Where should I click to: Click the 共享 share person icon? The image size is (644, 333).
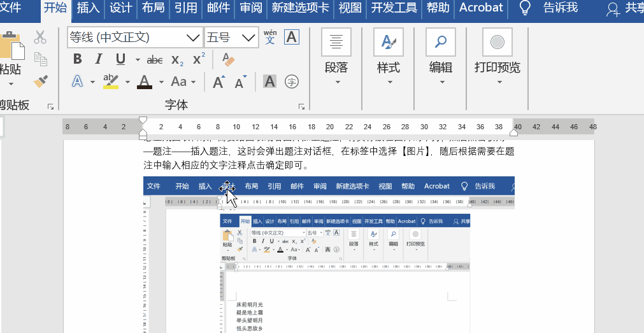coord(613,9)
